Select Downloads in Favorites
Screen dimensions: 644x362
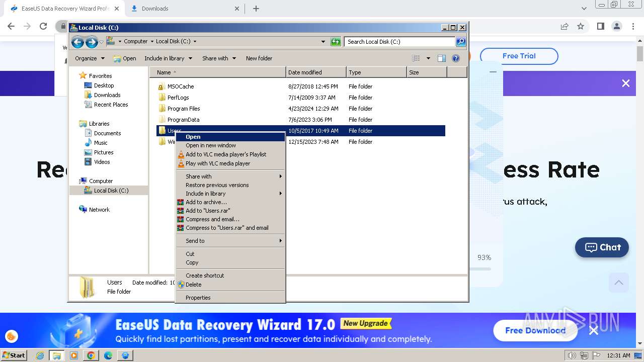tap(107, 95)
